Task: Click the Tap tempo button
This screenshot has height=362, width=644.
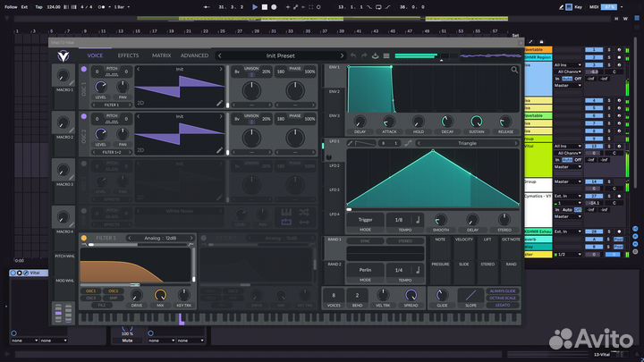Action: (x=38, y=7)
